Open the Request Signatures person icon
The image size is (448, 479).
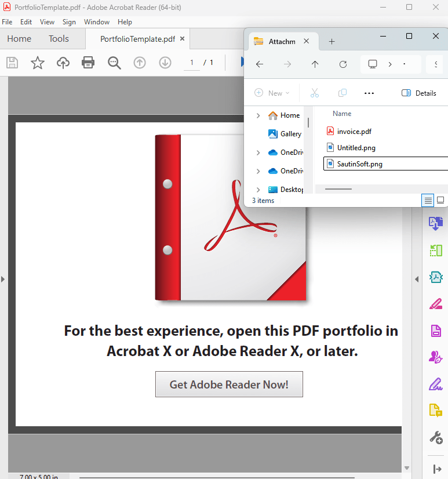pos(436,357)
